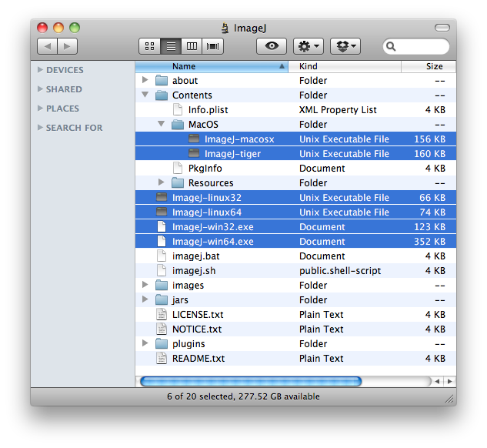487x448 pixels.
Task: Click the horizontal scrollbar thumb
Action: click(x=251, y=382)
